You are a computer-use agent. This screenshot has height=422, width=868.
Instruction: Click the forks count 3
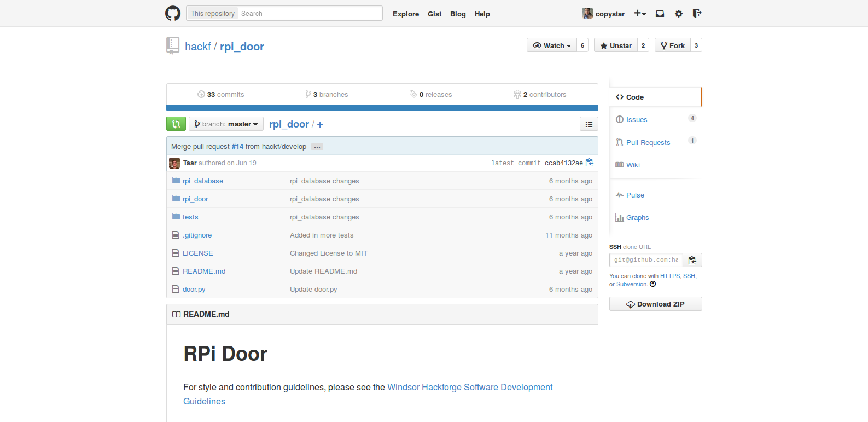(x=696, y=45)
